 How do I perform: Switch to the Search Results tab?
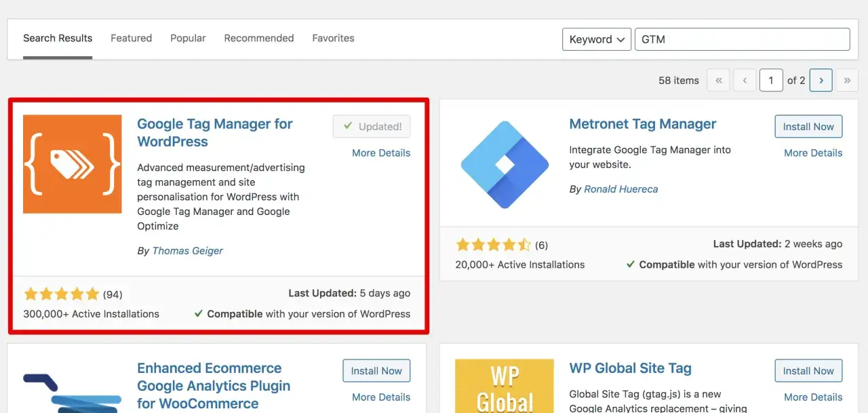[x=58, y=38]
